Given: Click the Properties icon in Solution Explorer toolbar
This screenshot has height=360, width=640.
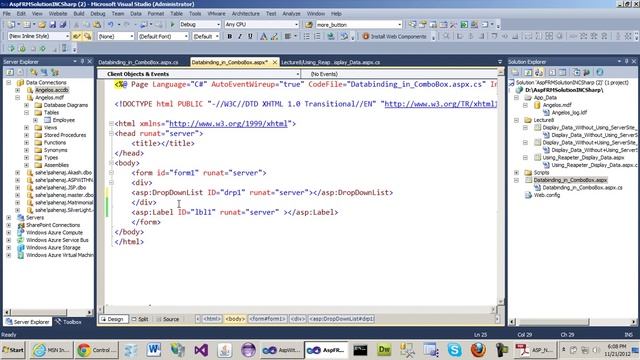Looking at the screenshot, I should tap(516, 72).
